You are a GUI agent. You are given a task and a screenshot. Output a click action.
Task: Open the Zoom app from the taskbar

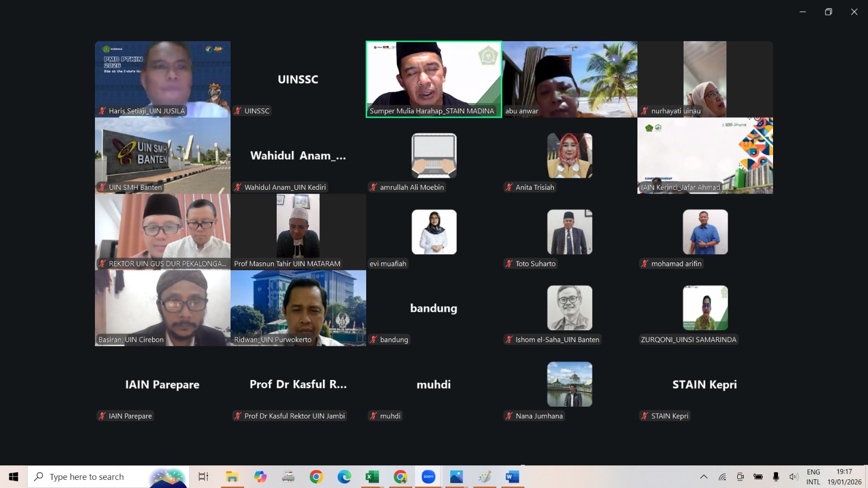pyautogui.click(x=429, y=477)
